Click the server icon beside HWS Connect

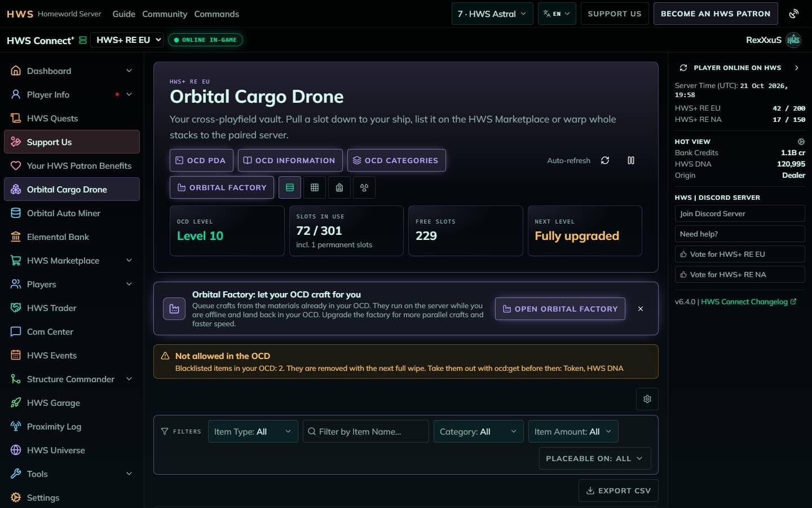tap(83, 40)
